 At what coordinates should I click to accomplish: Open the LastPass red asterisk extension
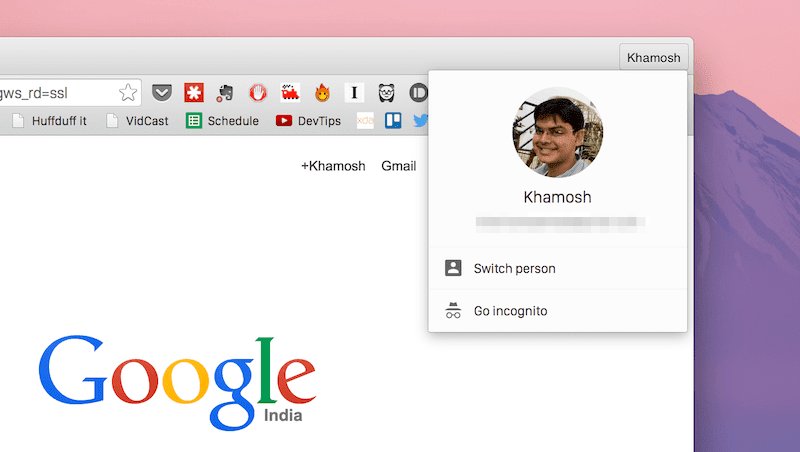point(194,93)
